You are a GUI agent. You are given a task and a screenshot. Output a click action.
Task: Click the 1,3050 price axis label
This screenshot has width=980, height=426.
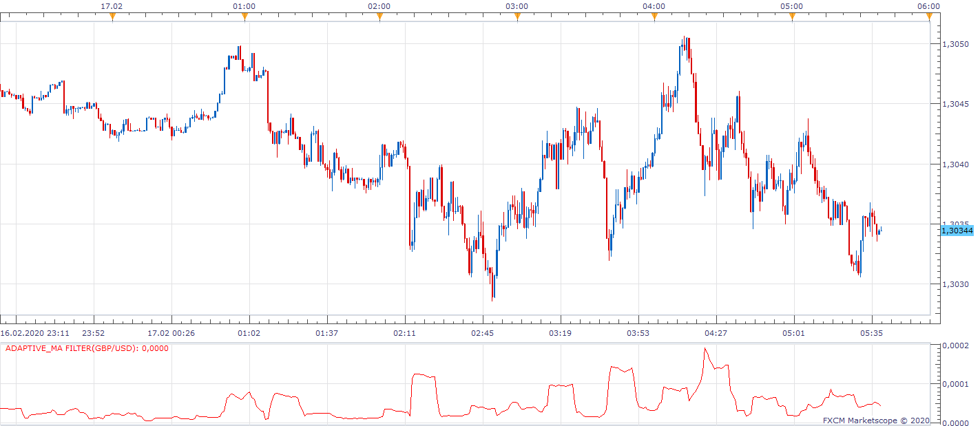coord(956,44)
